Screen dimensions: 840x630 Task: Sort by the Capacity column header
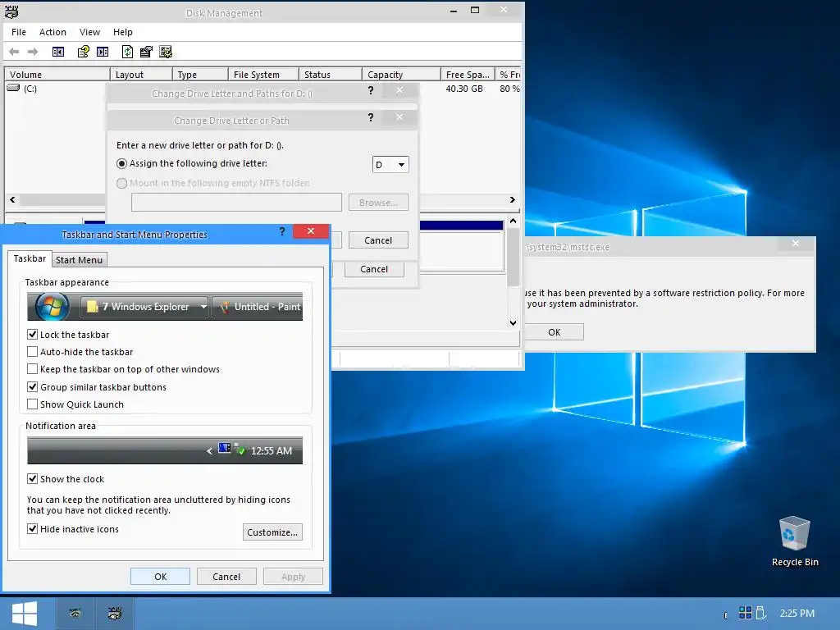pos(401,75)
